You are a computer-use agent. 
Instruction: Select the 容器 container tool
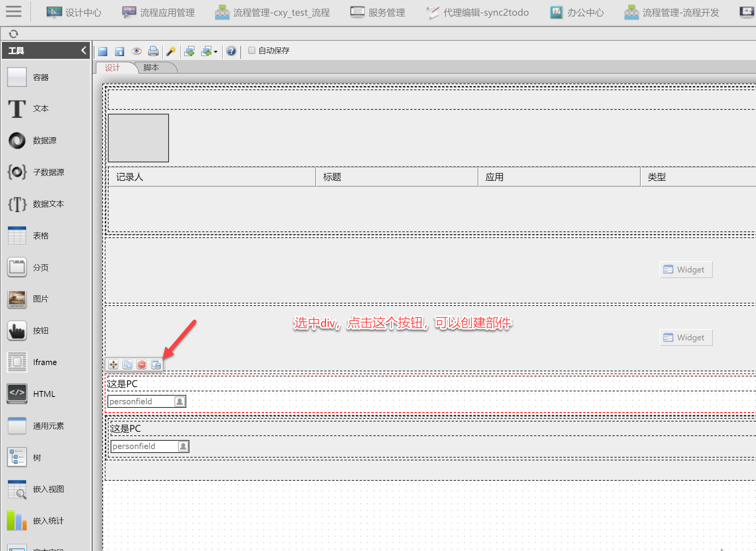click(28, 77)
